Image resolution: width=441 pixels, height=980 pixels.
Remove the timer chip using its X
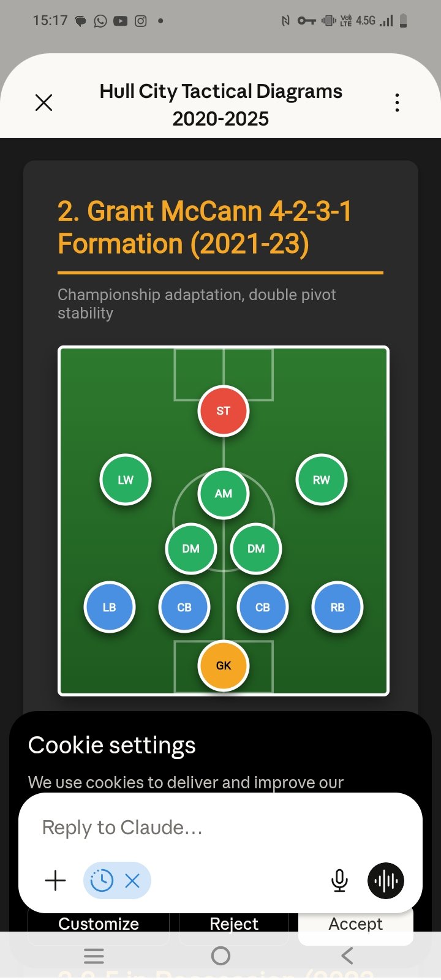[x=132, y=880]
